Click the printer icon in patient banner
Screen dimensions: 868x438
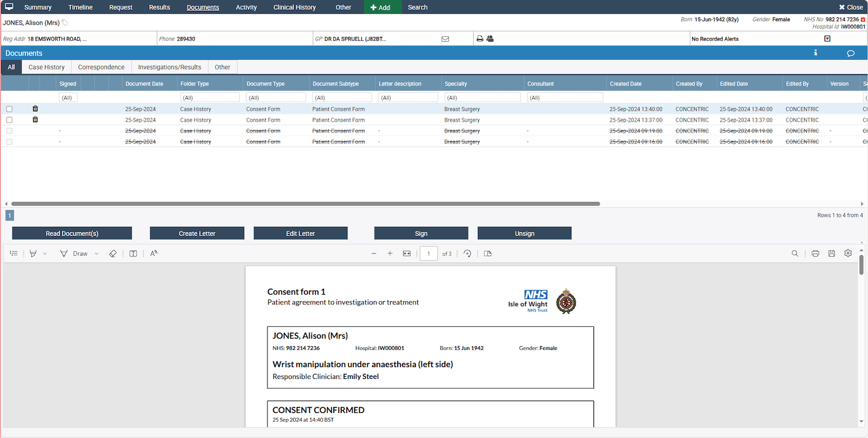pos(480,39)
